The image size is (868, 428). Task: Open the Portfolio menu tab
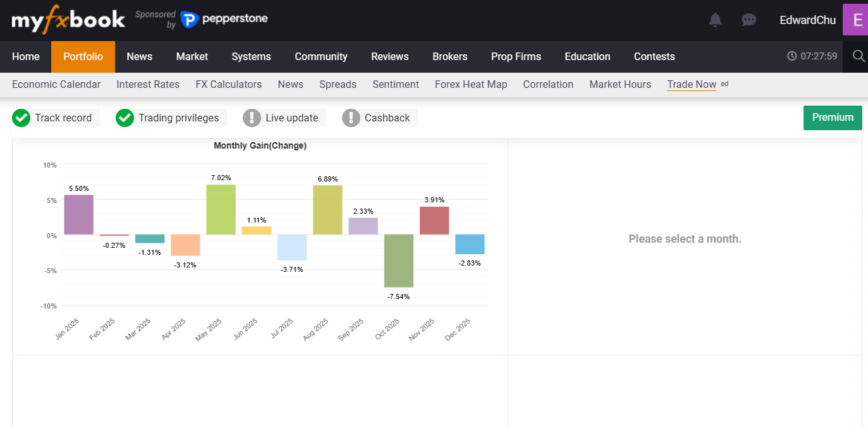83,57
